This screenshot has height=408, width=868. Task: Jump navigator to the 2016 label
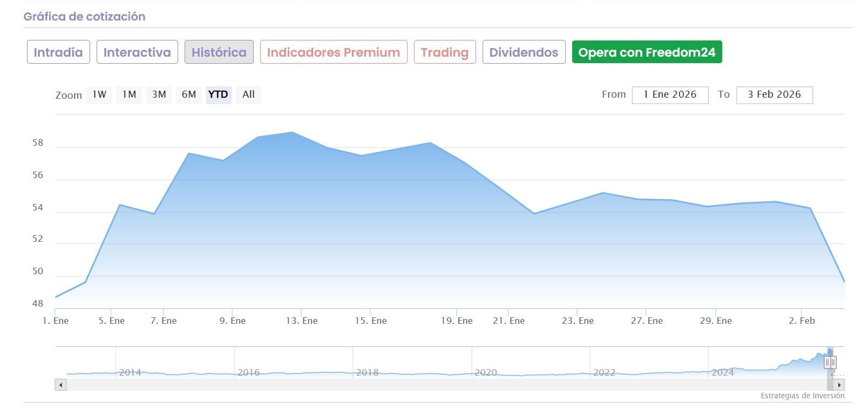click(248, 372)
